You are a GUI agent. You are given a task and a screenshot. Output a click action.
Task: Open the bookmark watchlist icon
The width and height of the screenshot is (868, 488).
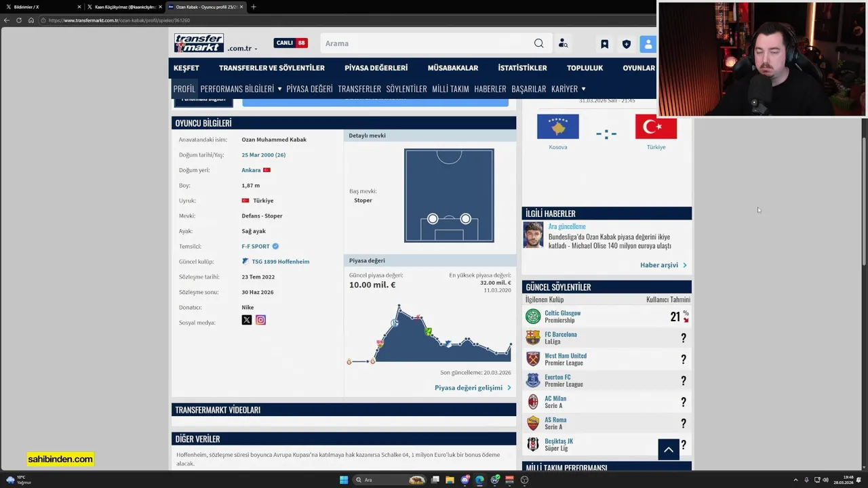(604, 44)
